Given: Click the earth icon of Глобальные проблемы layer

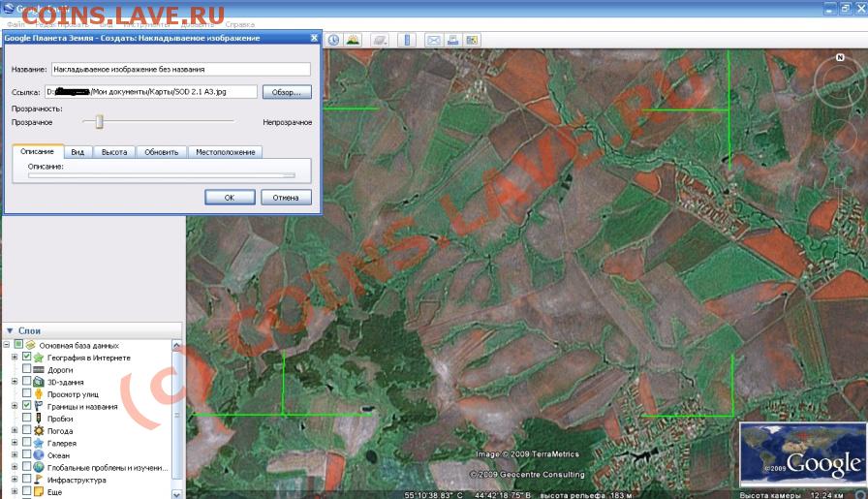Looking at the screenshot, I should [x=38, y=467].
